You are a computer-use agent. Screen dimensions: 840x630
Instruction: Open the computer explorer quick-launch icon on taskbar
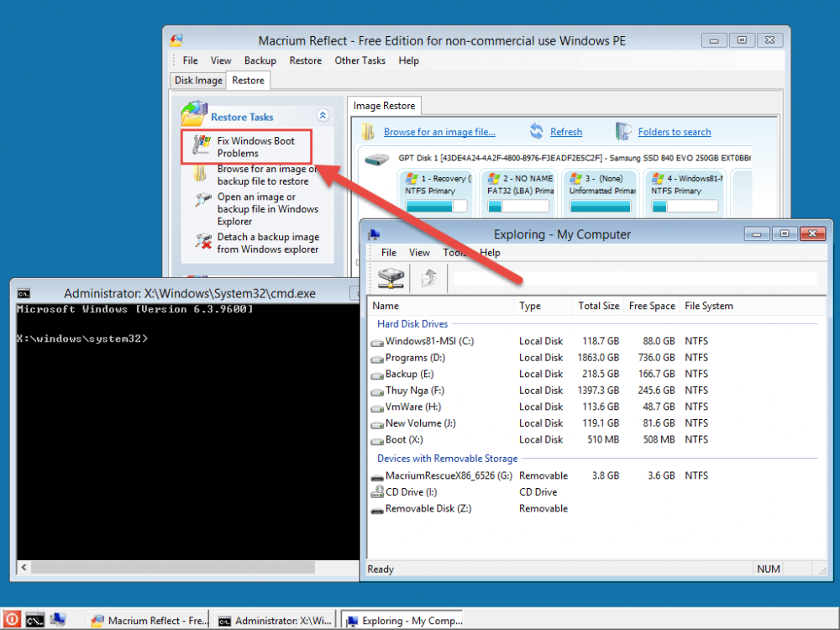[x=58, y=620]
